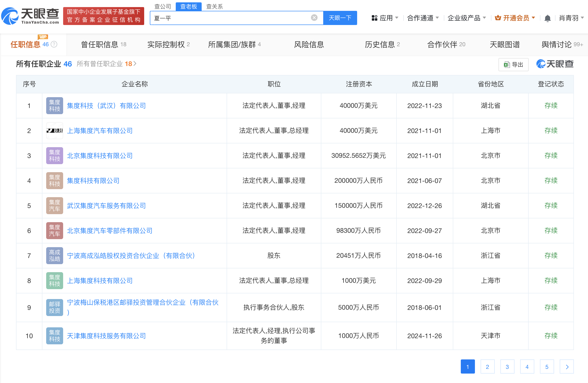Click 高成泓皓 company logo icon
This screenshot has height=383, width=588.
coord(55,255)
